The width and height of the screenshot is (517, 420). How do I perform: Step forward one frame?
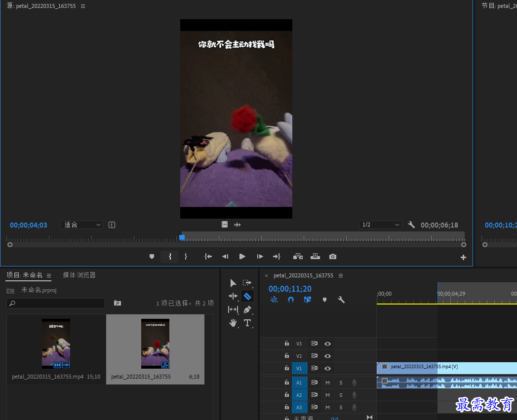pyautogui.click(x=260, y=257)
